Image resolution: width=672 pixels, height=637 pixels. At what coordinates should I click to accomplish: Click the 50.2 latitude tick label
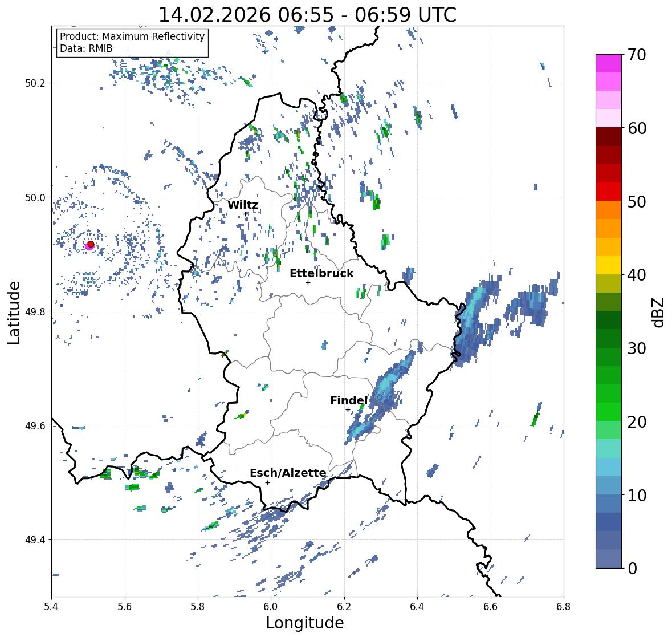click(35, 83)
